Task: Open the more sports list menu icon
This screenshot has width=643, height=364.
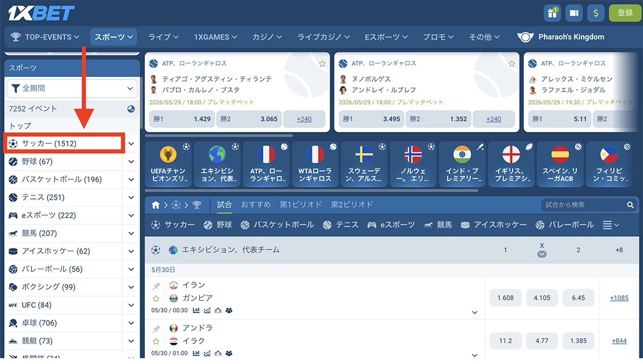Action: [611, 225]
